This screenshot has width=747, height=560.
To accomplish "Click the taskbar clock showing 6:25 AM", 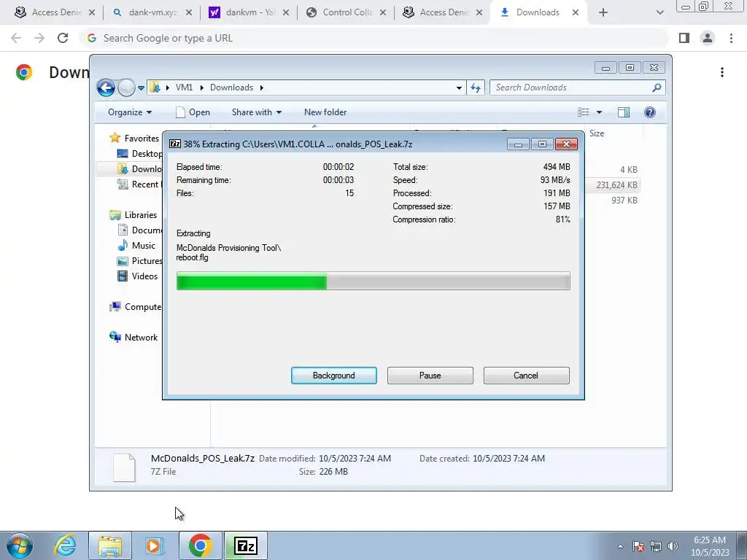I will [x=709, y=546].
